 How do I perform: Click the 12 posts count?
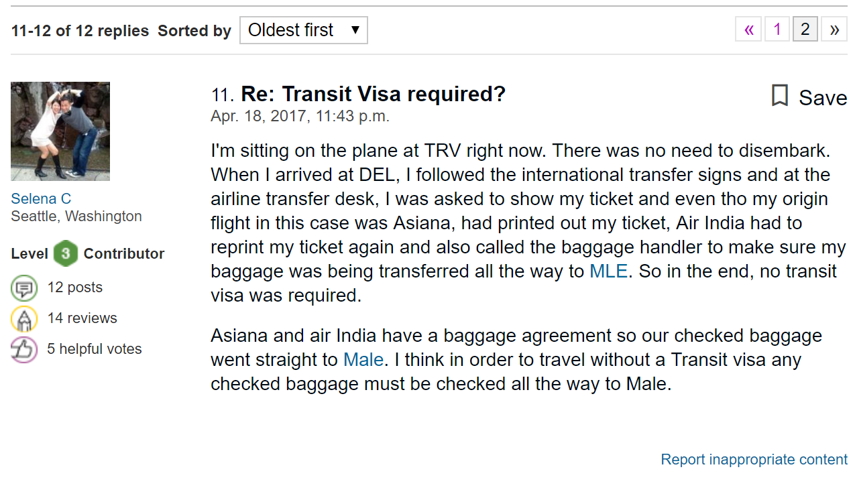click(75, 288)
